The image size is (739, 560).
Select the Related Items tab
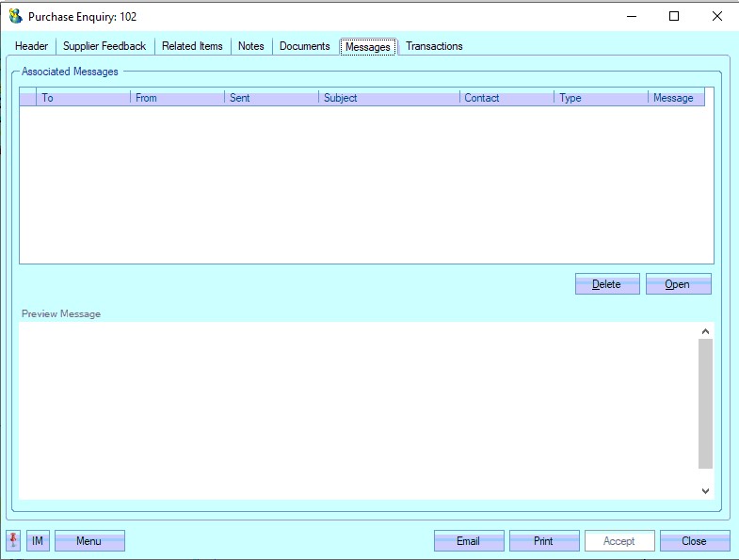tap(192, 46)
